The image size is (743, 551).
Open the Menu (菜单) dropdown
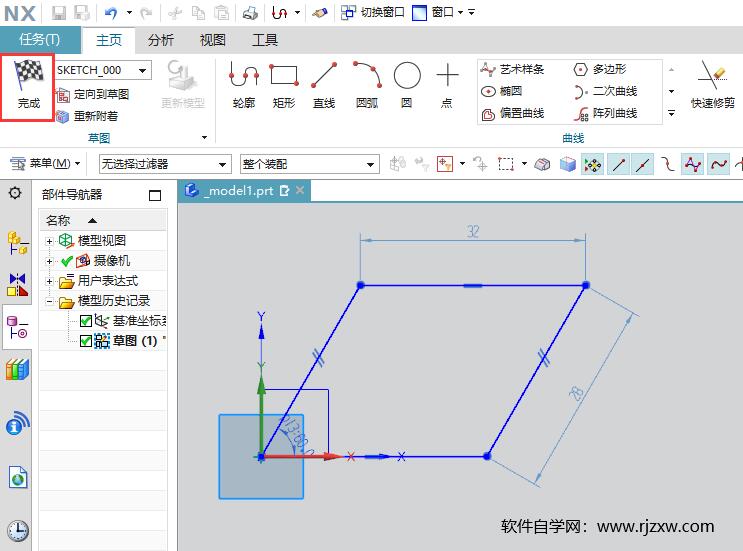45,163
